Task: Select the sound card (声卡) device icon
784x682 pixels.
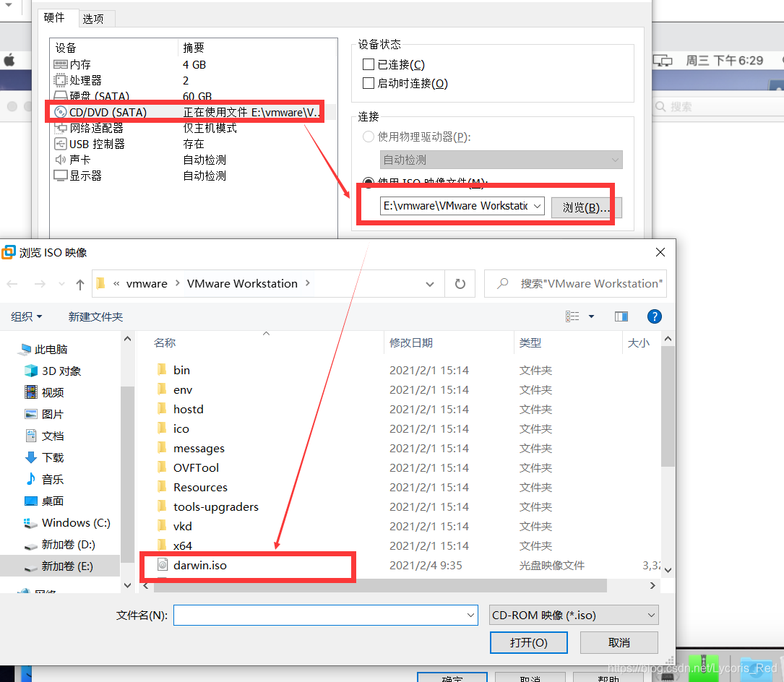Action: (x=61, y=160)
